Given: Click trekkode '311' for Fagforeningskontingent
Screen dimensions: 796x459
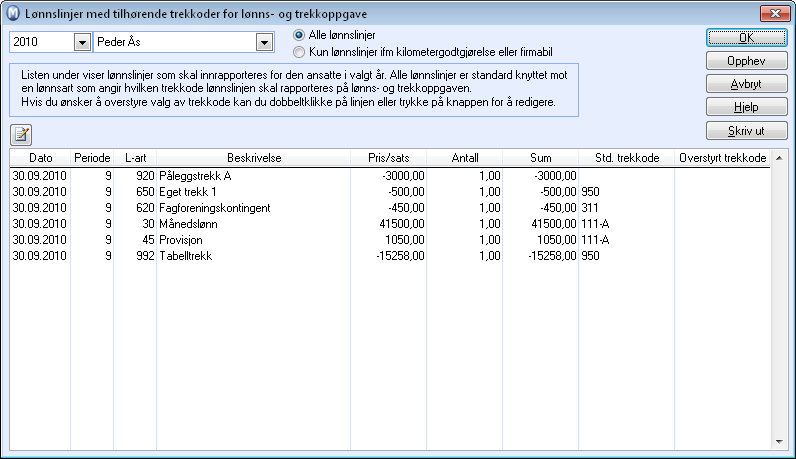Looking at the screenshot, I should [589, 208].
